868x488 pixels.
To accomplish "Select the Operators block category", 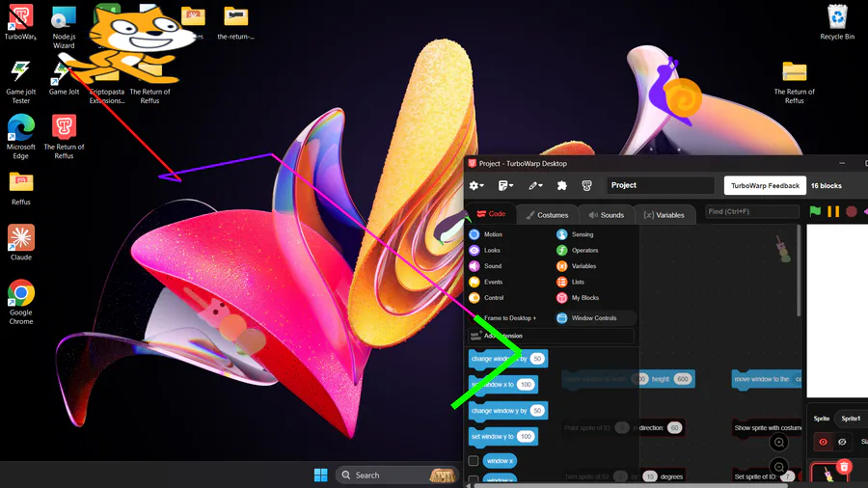I will (578, 250).
